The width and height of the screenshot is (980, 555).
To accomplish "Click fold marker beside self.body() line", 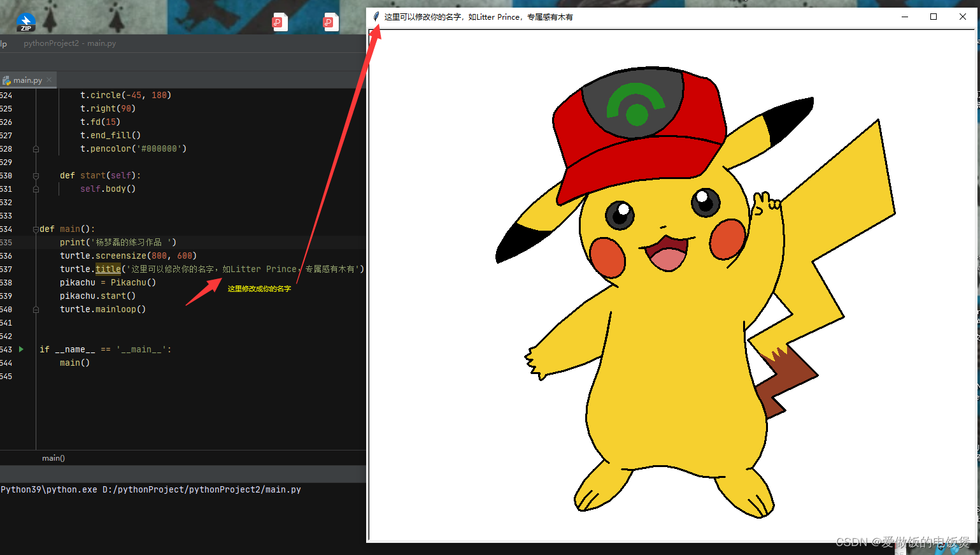I will tap(36, 189).
